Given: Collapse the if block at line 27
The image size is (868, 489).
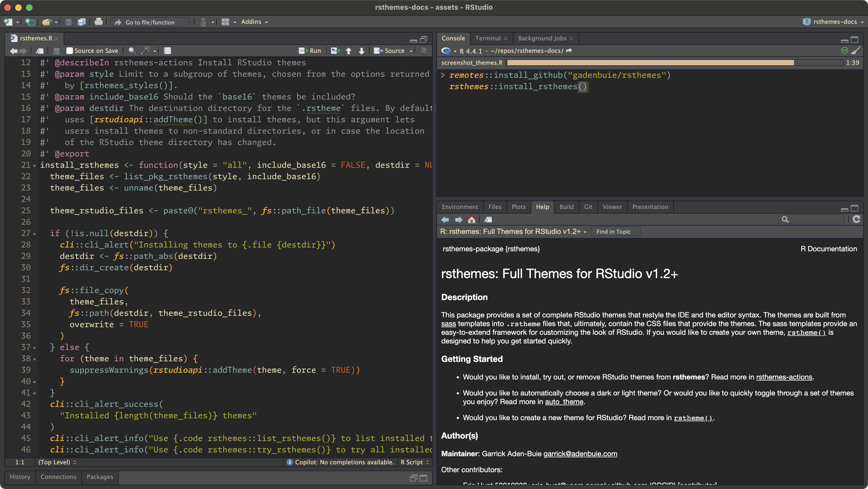Looking at the screenshot, I should click(34, 234).
